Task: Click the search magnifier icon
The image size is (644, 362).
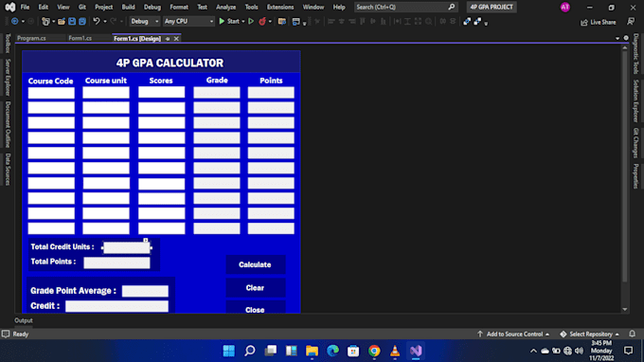Action: tap(452, 7)
